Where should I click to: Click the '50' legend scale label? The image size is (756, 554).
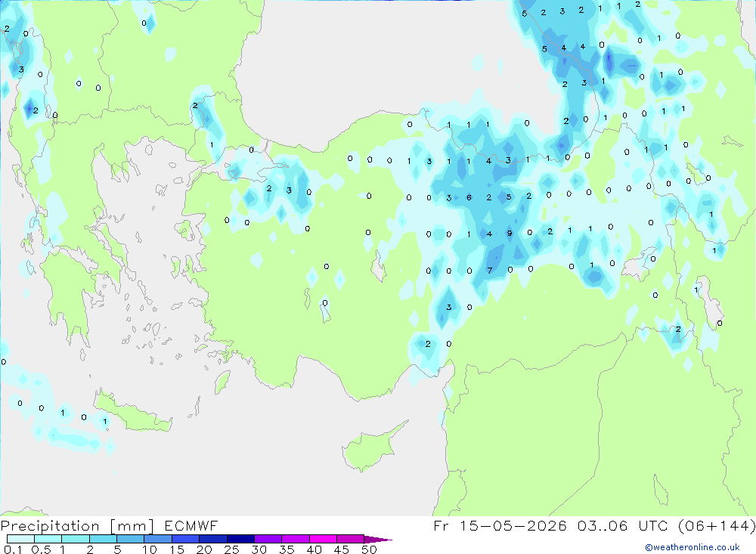[369, 549]
